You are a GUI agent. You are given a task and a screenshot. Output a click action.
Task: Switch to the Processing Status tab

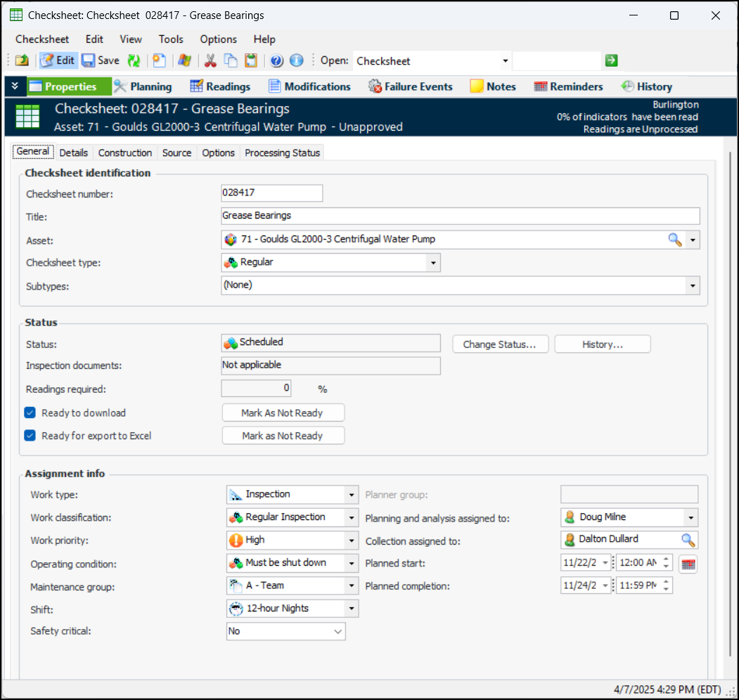click(282, 153)
